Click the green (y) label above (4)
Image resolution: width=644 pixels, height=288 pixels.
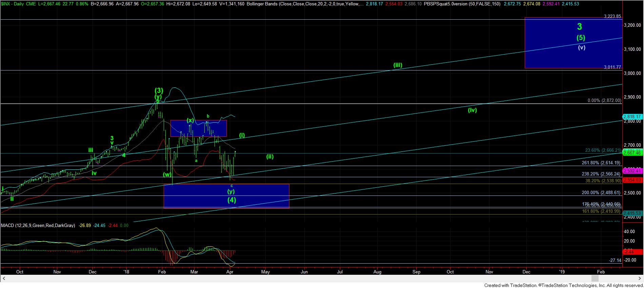(x=231, y=191)
